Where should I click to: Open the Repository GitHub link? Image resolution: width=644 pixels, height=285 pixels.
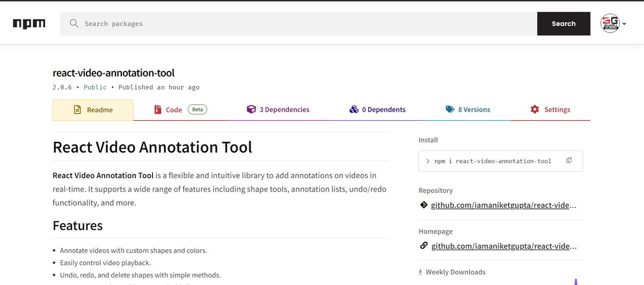coord(504,205)
